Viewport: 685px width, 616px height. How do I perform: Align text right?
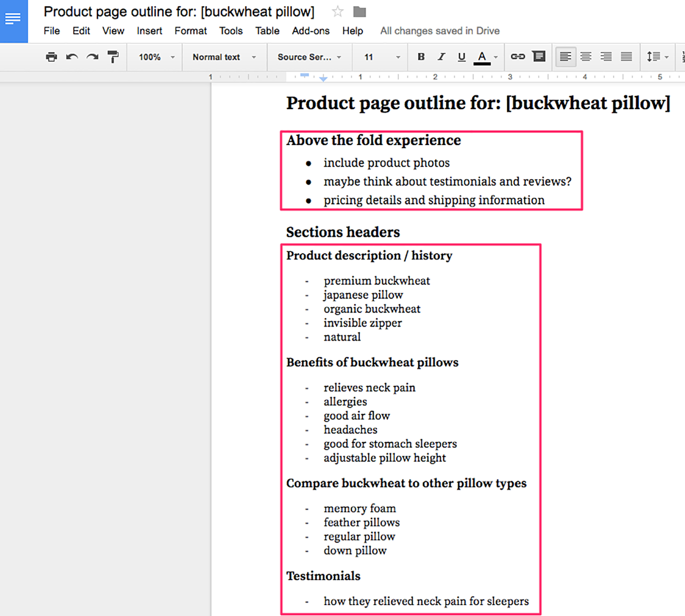(x=606, y=57)
